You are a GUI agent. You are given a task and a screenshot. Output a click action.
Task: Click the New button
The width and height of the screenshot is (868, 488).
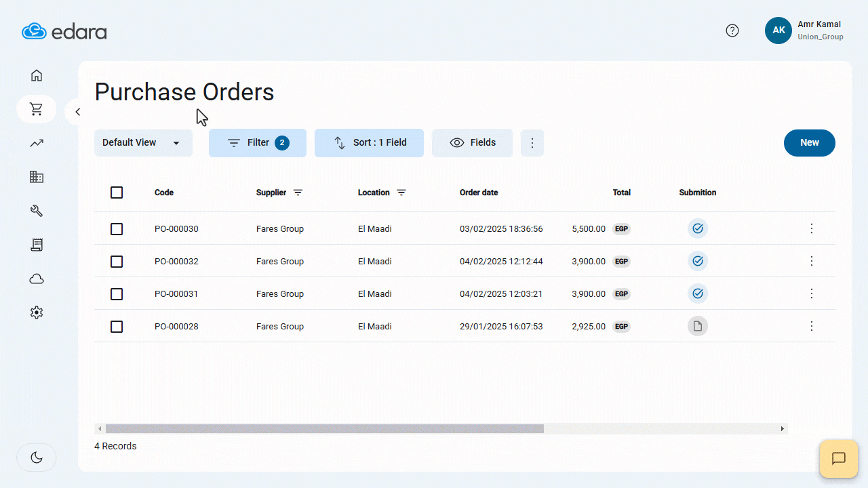[810, 143]
